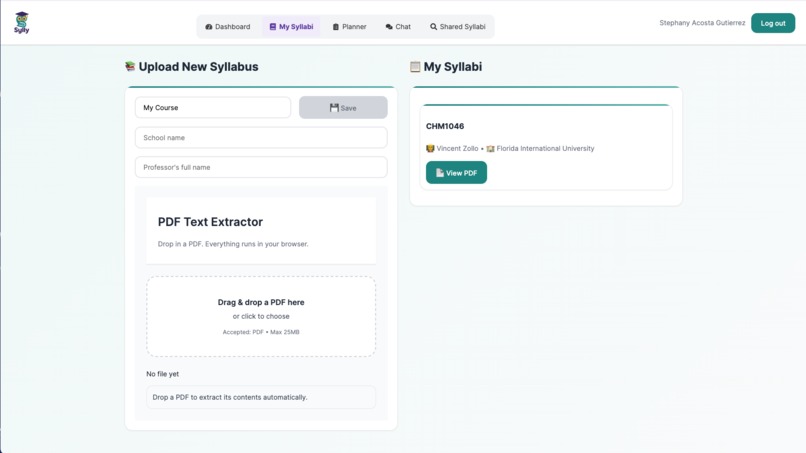Click the PDF Text Extractor heading
The height and width of the screenshot is (453, 806).
coord(210,222)
